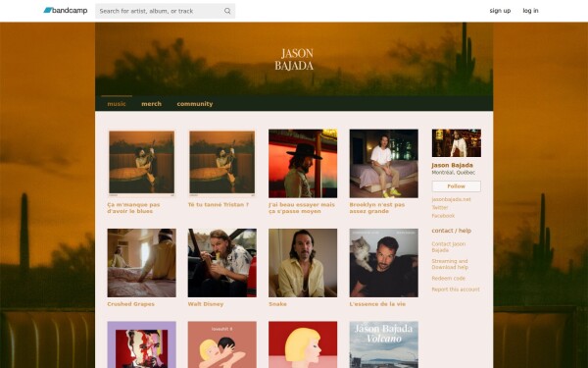
Task: Open Streaming and Download help
Action: (x=450, y=264)
